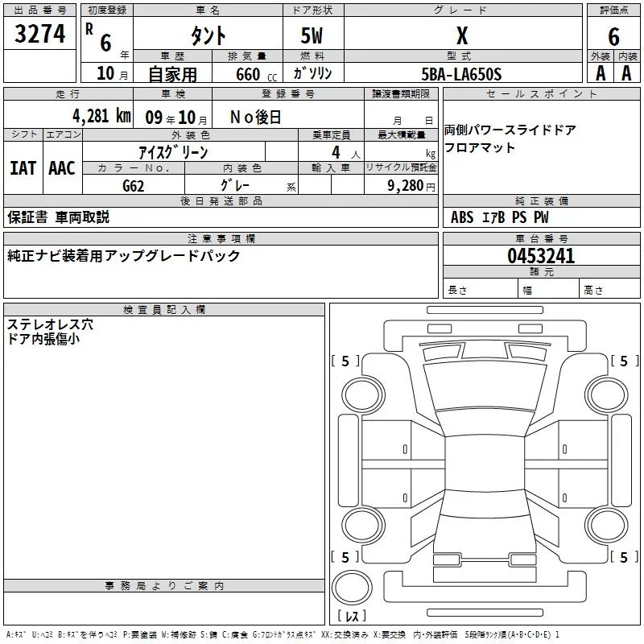Click the rear-left wheel on car diagram

pyautogui.click(x=363, y=525)
